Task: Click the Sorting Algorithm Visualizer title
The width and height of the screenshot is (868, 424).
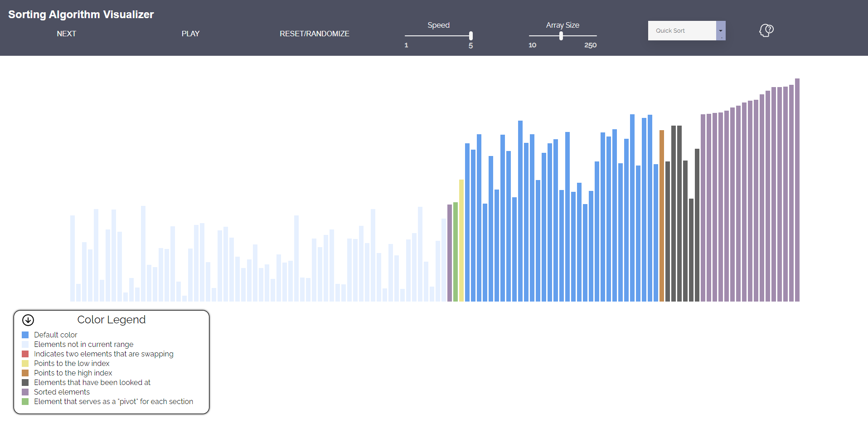Action: click(81, 14)
